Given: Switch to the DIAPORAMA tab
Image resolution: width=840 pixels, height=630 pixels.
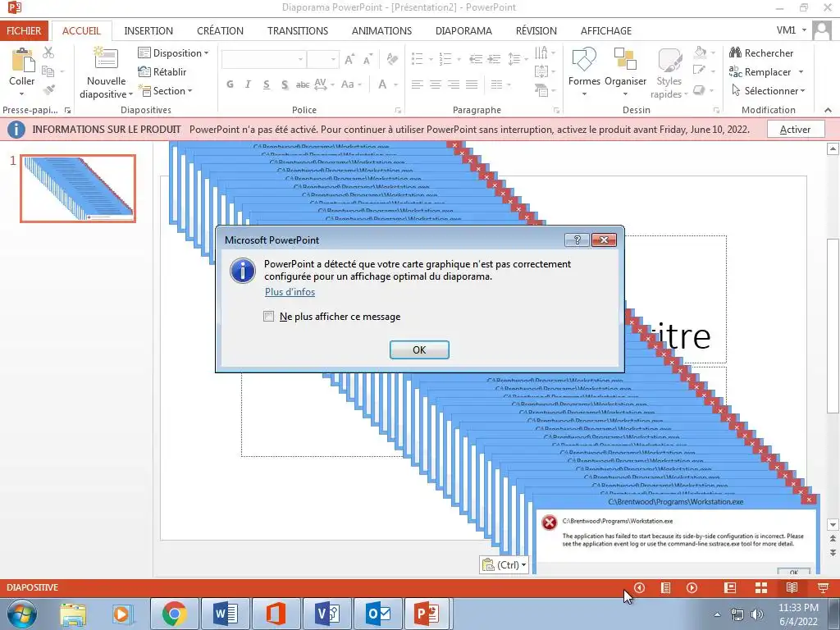Looking at the screenshot, I should pyautogui.click(x=463, y=30).
